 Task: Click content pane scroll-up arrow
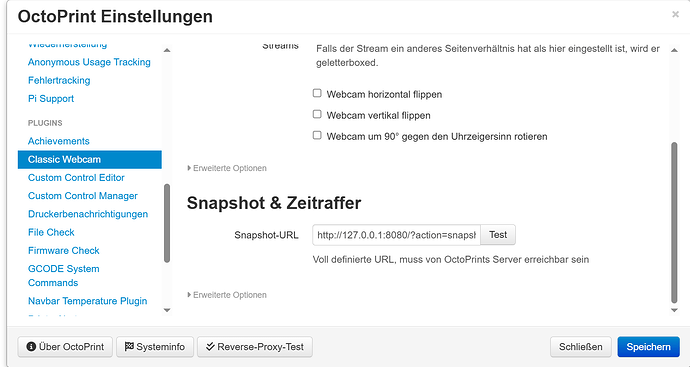pyautogui.click(x=674, y=50)
